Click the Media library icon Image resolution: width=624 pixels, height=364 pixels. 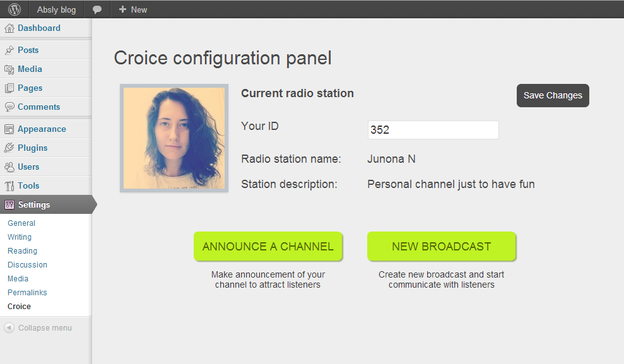(x=9, y=69)
